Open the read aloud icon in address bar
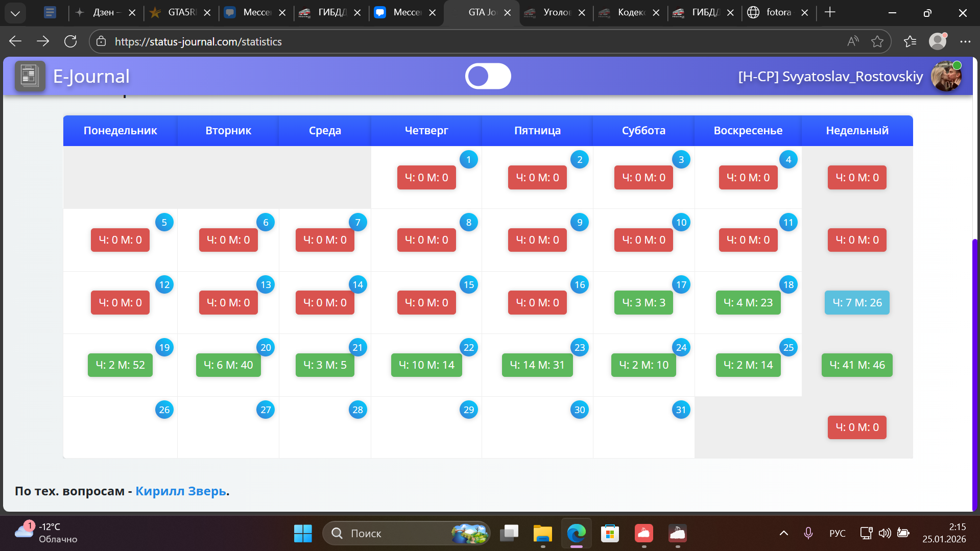 point(852,41)
